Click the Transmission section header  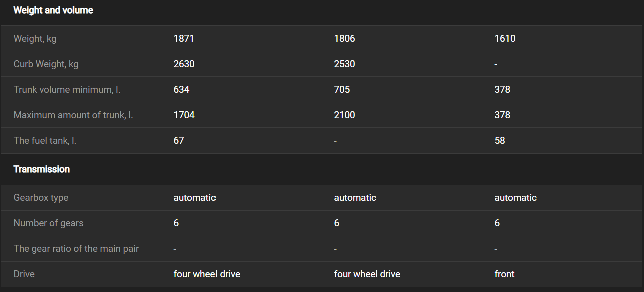click(x=42, y=169)
